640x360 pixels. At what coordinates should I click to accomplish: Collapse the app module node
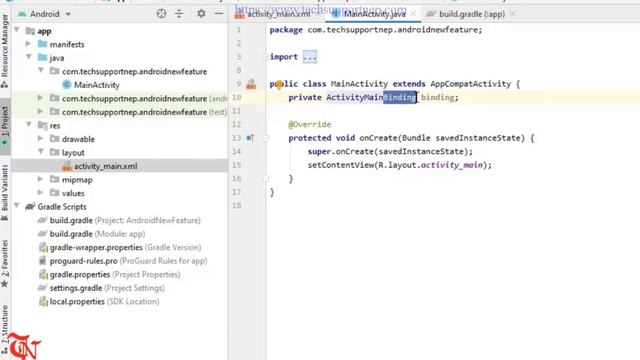click(x=17, y=30)
